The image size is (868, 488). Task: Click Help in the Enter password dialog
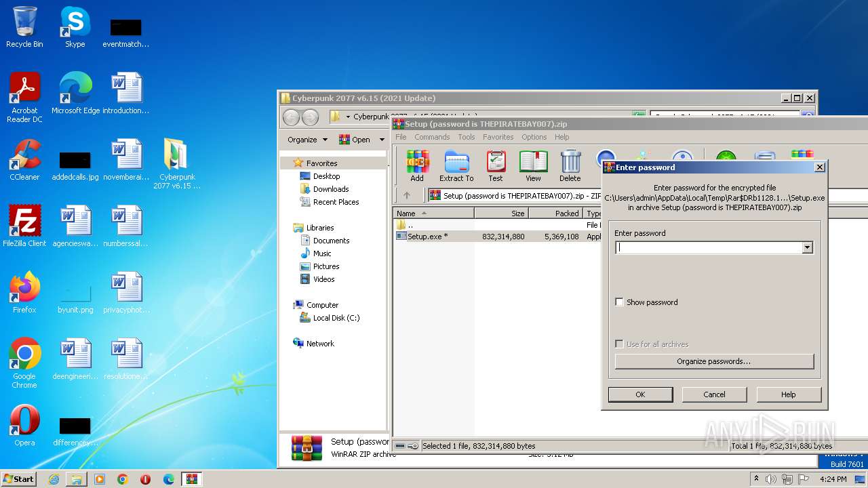pos(789,394)
